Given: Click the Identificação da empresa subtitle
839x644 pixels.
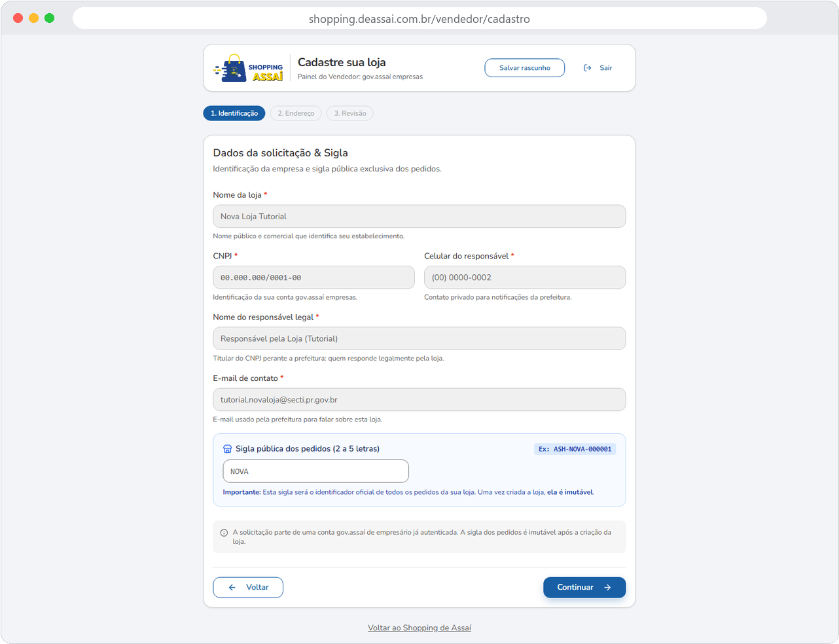Looking at the screenshot, I should (x=327, y=169).
